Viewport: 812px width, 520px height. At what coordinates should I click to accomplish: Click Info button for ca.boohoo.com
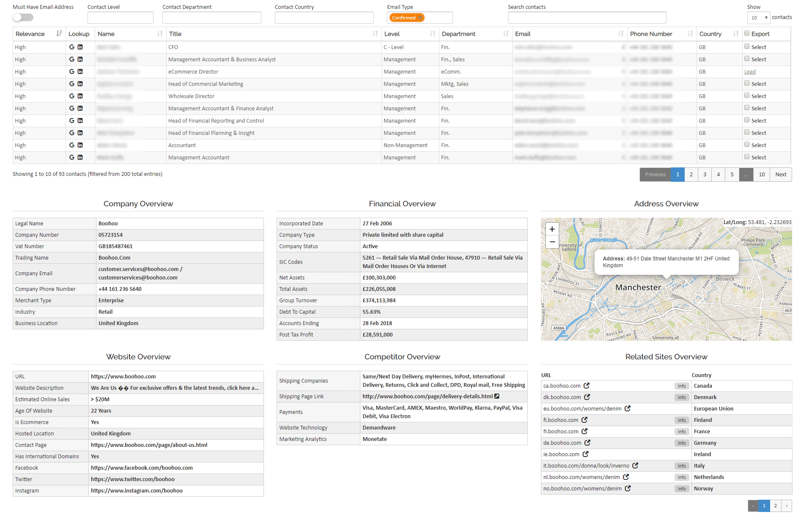682,386
